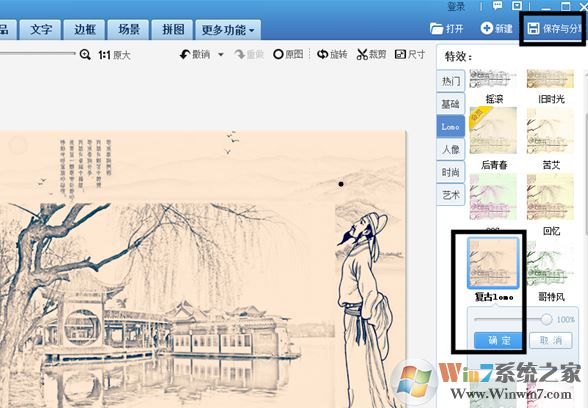588x408 pixels.
Task: Switch to the 文字 tab
Action: pos(40,30)
